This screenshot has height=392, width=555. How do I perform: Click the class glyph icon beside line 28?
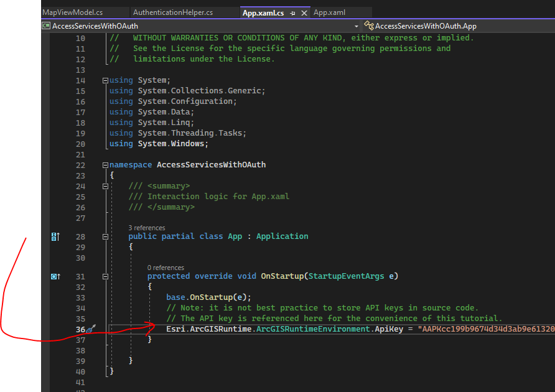tap(55, 236)
